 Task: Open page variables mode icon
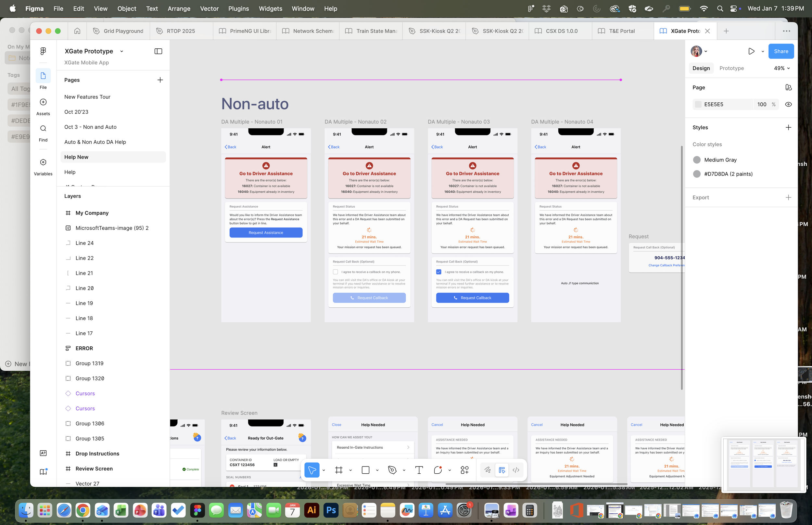click(788, 88)
